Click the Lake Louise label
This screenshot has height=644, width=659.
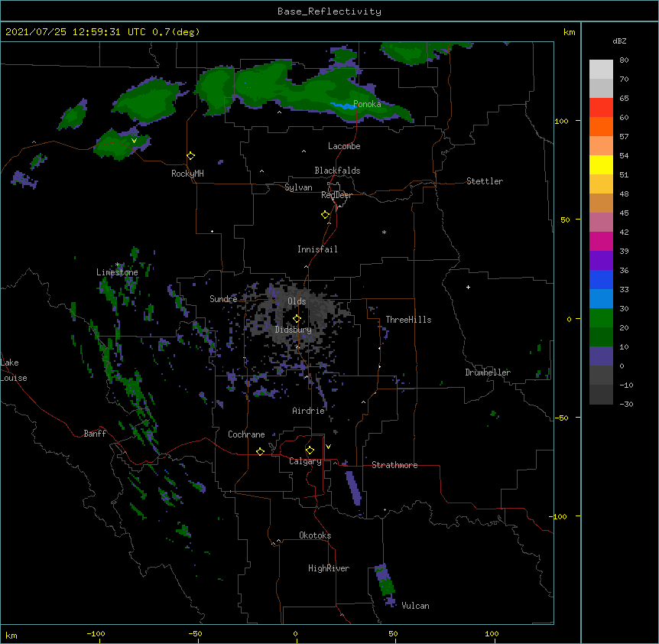point(14,370)
